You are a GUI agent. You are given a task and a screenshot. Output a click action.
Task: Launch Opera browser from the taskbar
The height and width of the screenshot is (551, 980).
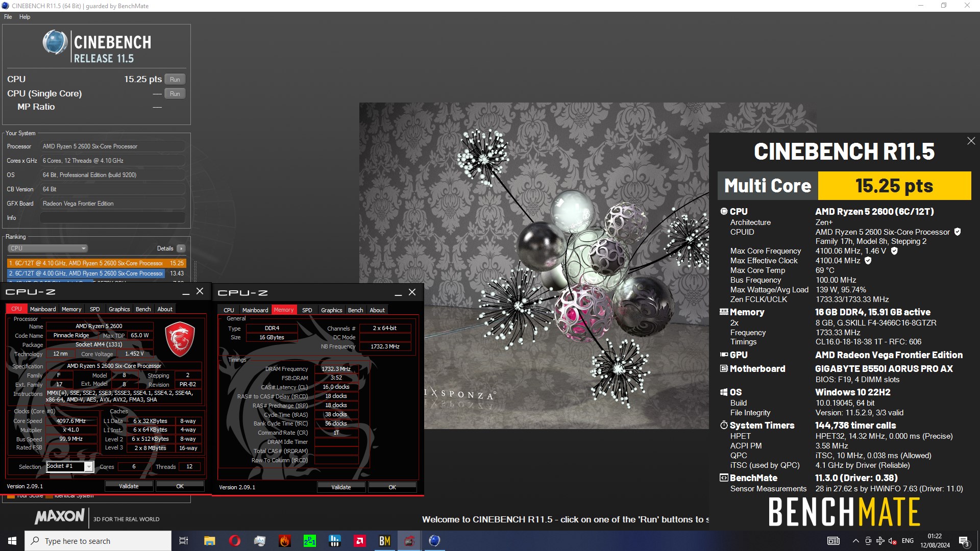coord(234,541)
